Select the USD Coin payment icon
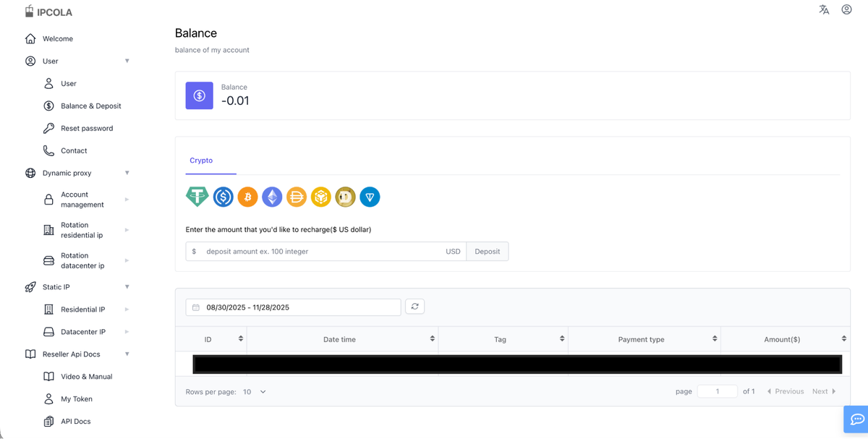Viewport: 868px width, 439px height. (223, 197)
